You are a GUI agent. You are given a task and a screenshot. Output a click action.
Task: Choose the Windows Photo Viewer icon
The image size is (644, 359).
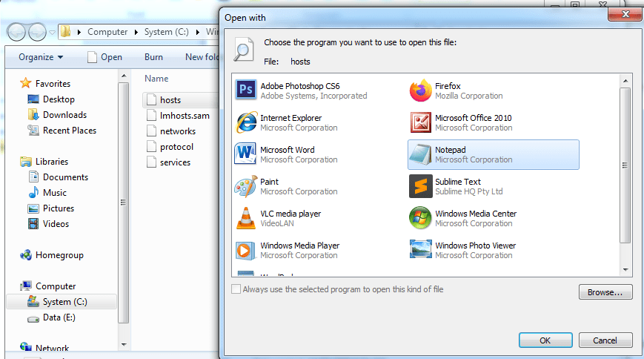(x=421, y=250)
